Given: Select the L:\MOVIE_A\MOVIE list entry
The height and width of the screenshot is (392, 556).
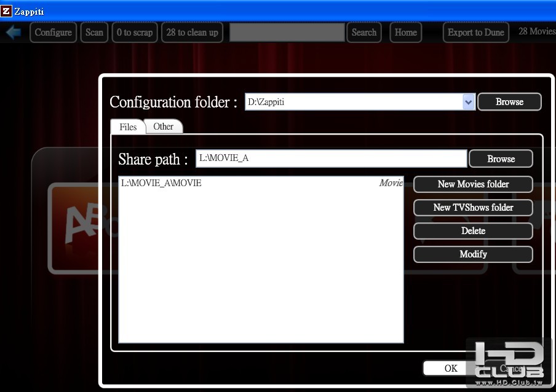Looking at the screenshot, I should pyautogui.click(x=261, y=183).
